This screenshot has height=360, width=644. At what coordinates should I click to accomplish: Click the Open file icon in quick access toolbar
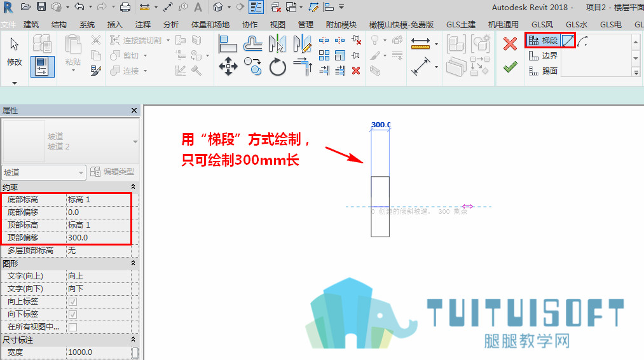pyautogui.click(x=26, y=7)
